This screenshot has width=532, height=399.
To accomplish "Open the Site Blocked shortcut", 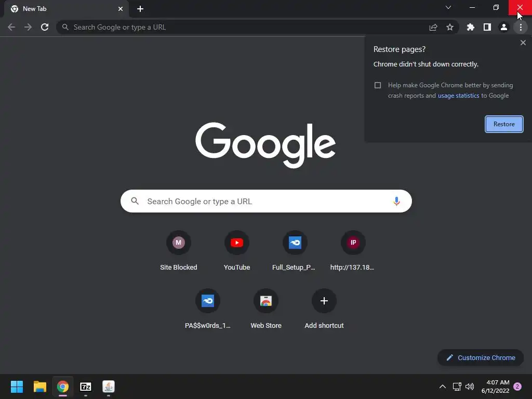I will point(179,251).
